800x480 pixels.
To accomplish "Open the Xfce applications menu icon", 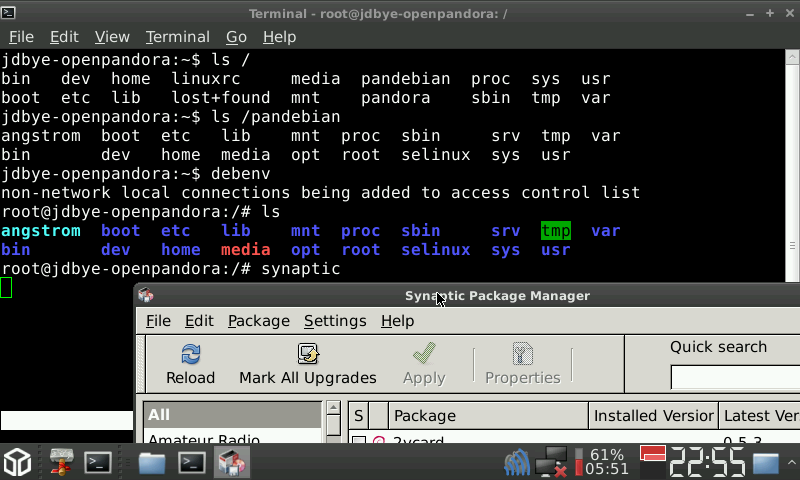I will 18,462.
